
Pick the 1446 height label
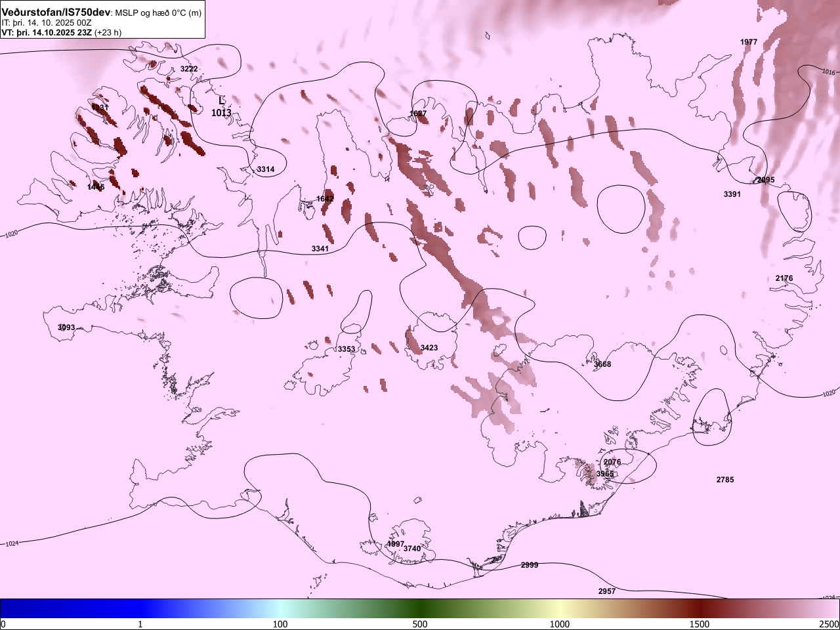tap(96, 187)
